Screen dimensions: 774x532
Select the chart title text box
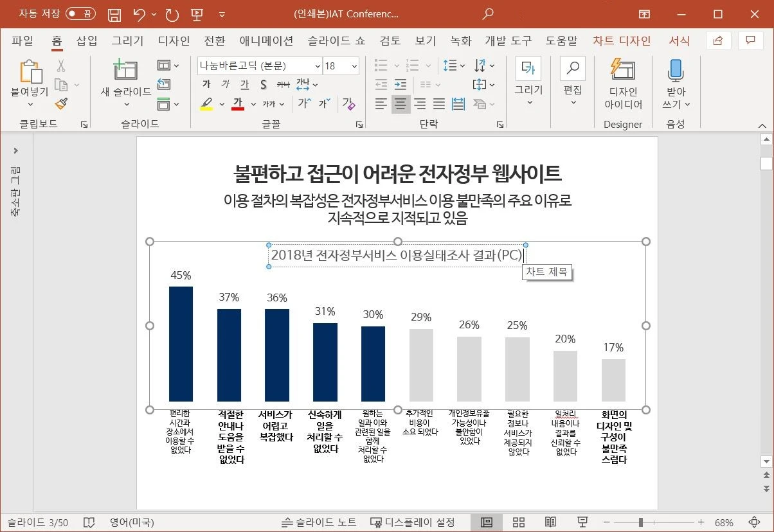click(396, 254)
